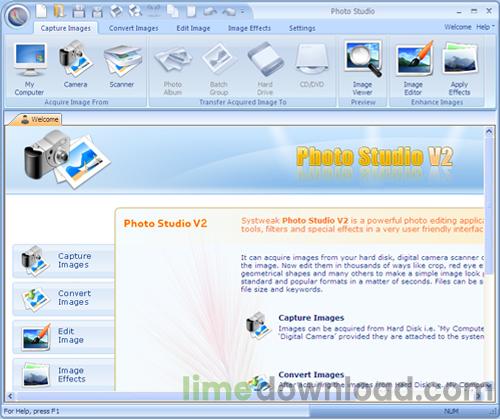Select the Capture Images ribbon tab

66,28
